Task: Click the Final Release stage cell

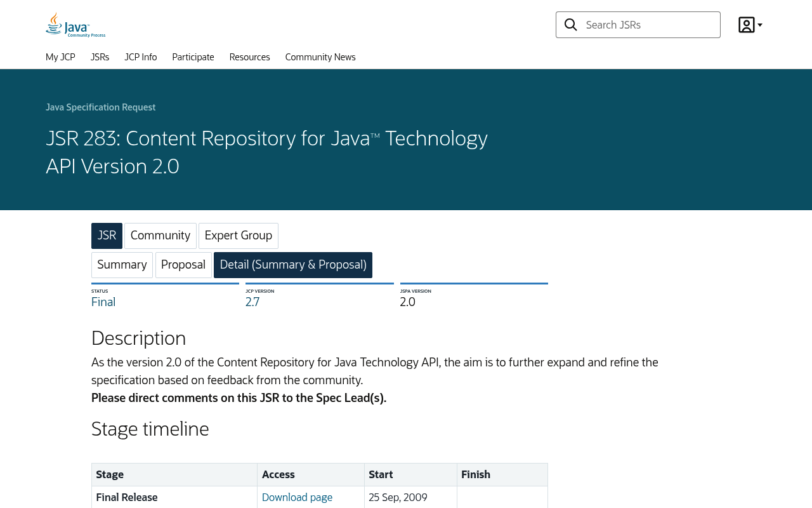Action: [174, 497]
